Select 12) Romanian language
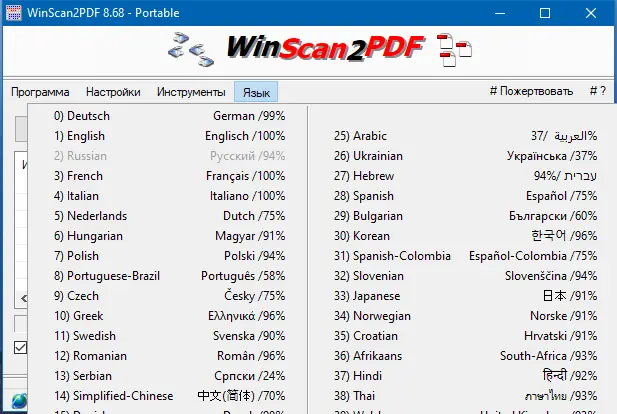The width and height of the screenshot is (617, 414). click(x=168, y=356)
